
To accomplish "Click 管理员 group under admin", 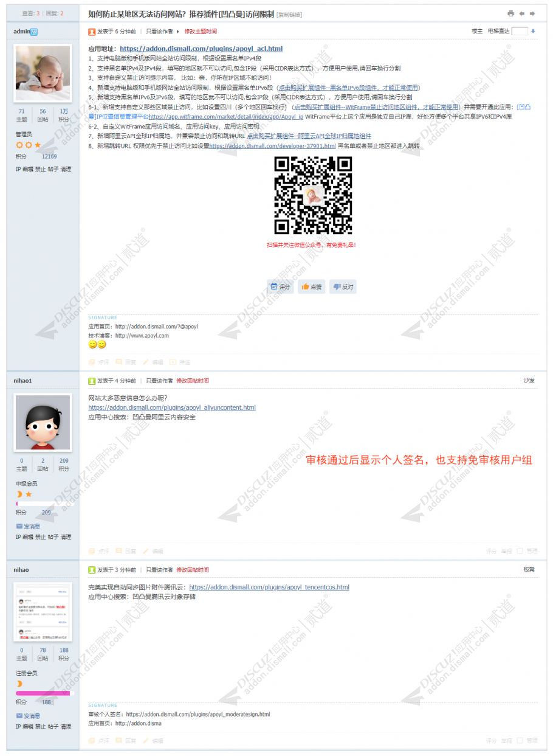I will (x=24, y=134).
